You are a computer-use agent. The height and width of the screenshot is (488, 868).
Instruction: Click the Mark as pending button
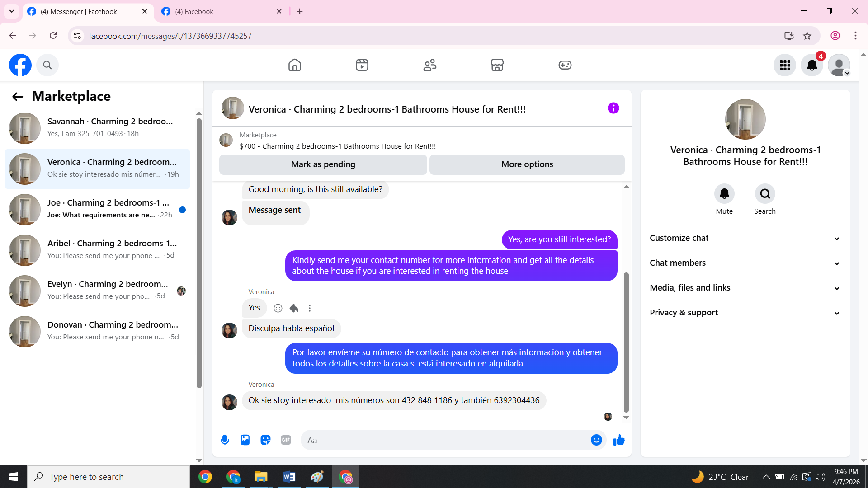pos(323,164)
